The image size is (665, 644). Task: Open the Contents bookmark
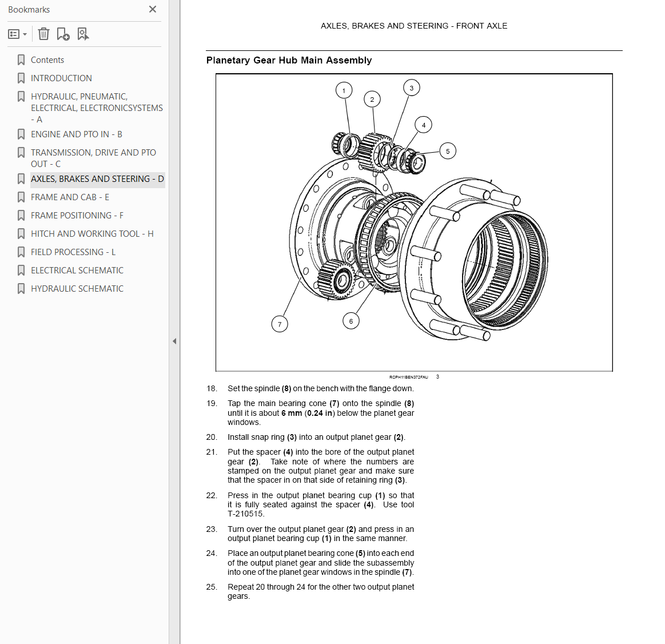coord(47,60)
